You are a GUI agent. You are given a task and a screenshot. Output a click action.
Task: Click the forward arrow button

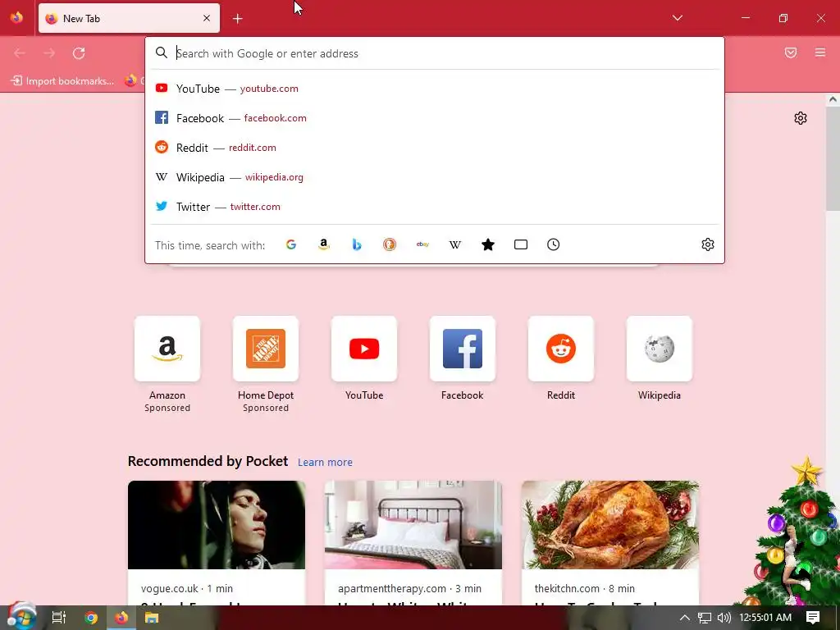tap(49, 53)
